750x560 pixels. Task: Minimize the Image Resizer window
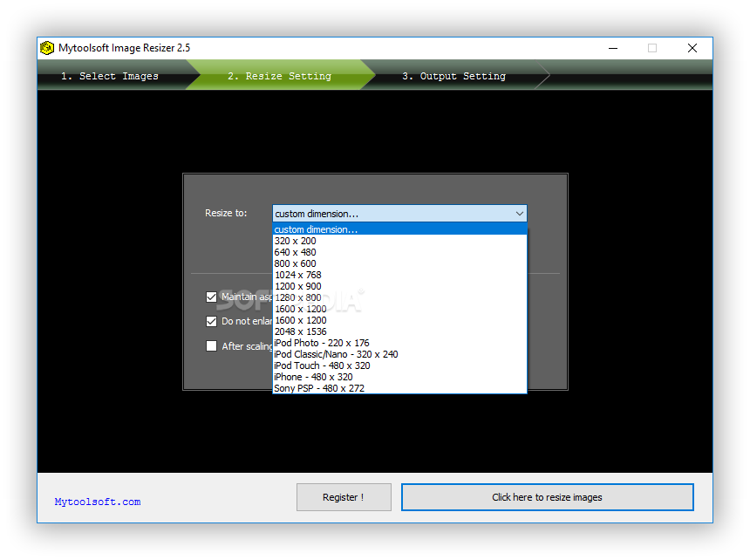pyautogui.click(x=613, y=48)
